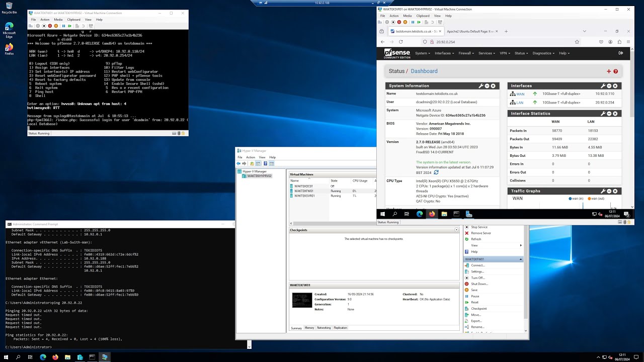Switch to Memory tab in Hyper-V details
Image resolution: width=644 pixels, height=362 pixels.
(x=309, y=328)
